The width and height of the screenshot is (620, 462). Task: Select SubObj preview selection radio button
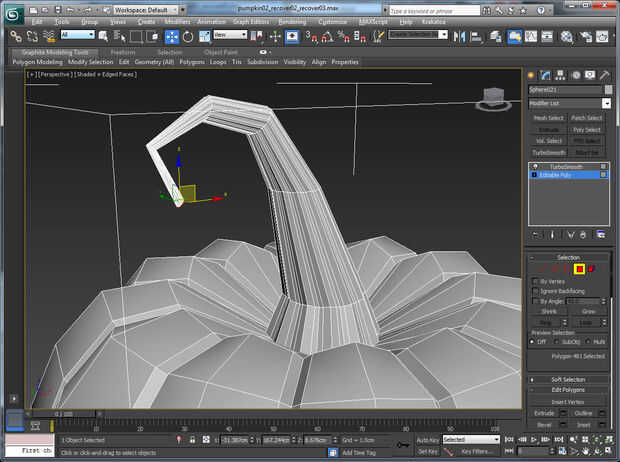click(x=555, y=341)
